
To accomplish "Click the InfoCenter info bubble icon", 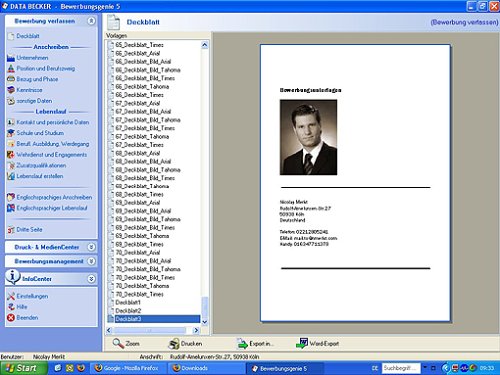I will pos(13,277).
